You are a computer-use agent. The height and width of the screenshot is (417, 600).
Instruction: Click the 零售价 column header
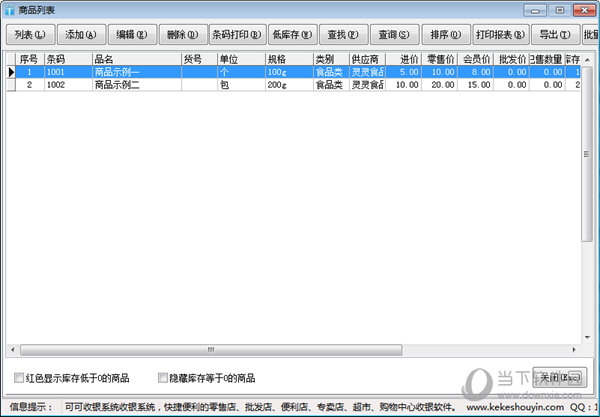[439, 59]
